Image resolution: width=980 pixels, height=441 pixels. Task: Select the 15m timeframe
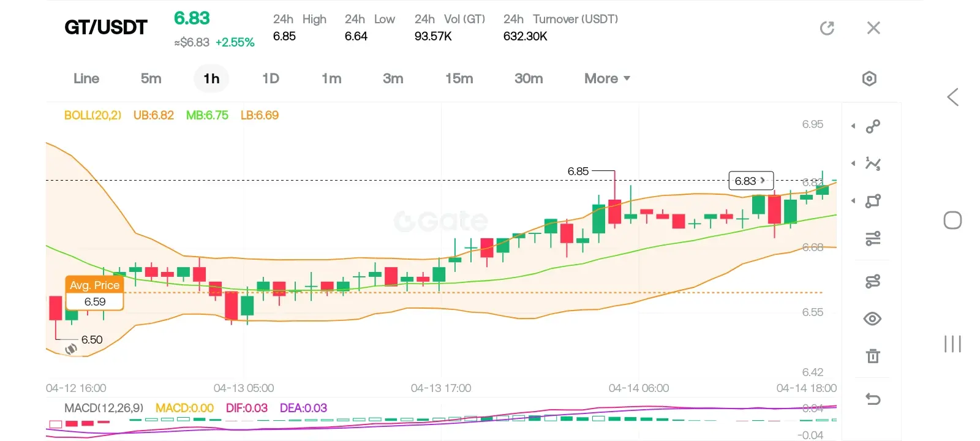click(459, 78)
